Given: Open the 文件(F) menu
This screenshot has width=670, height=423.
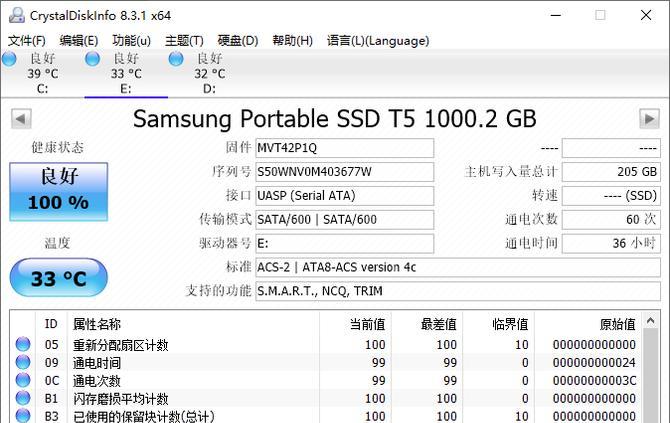Looking at the screenshot, I should 26,41.
